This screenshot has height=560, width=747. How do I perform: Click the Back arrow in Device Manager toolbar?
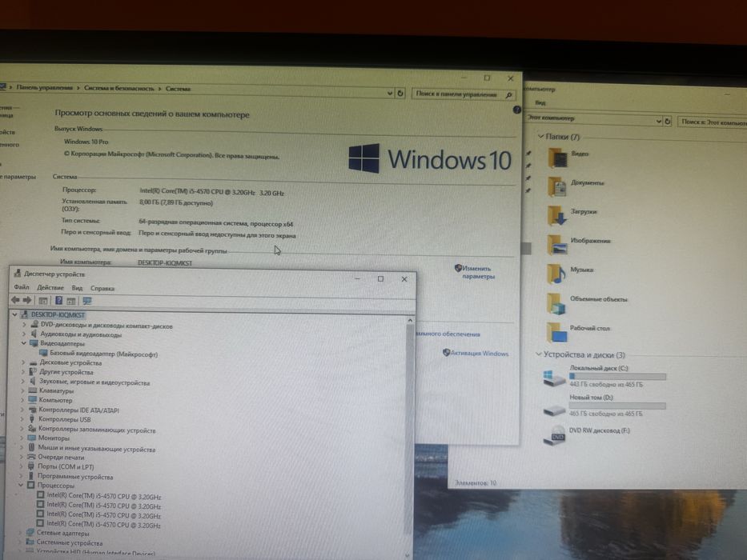(15, 300)
